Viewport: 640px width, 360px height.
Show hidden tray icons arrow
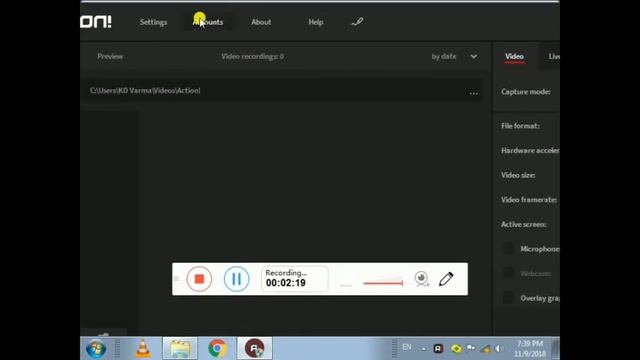pos(424,349)
